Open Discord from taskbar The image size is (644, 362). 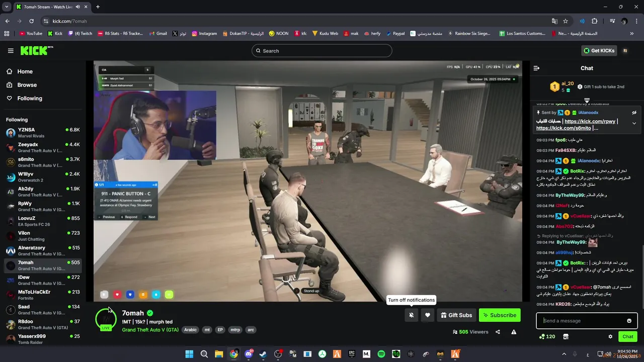pyautogui.click(x=249, y=354)
